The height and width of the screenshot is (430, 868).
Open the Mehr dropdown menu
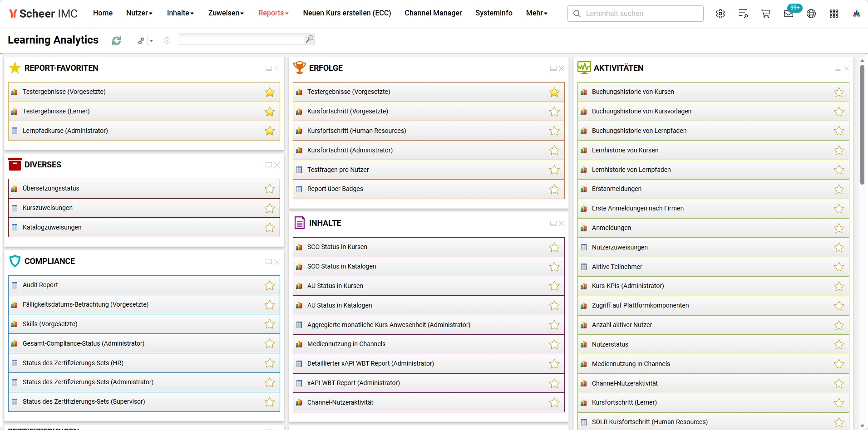[537, 13]
